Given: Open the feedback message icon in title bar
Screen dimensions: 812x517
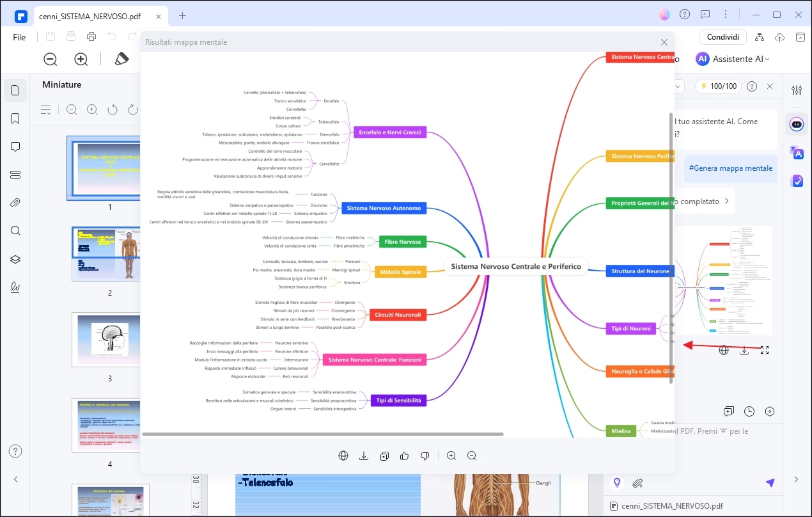Looking at the screenshot, I should tap(705, 15).
